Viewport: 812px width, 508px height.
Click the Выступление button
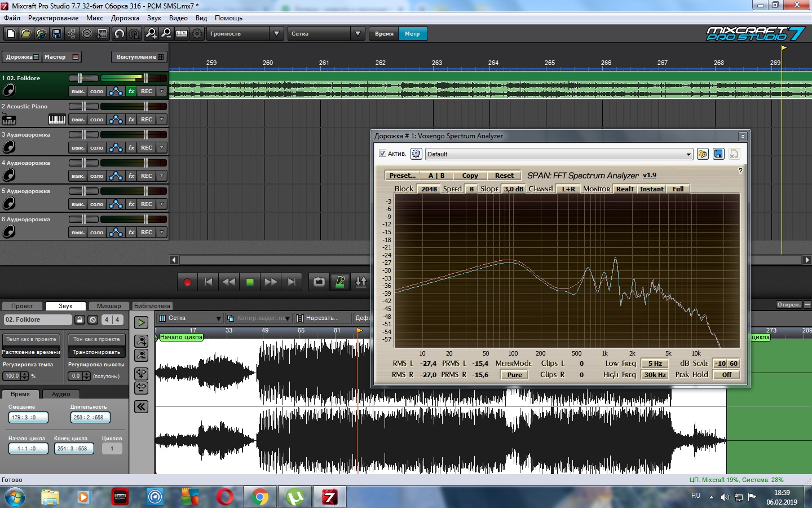(140, 57)
